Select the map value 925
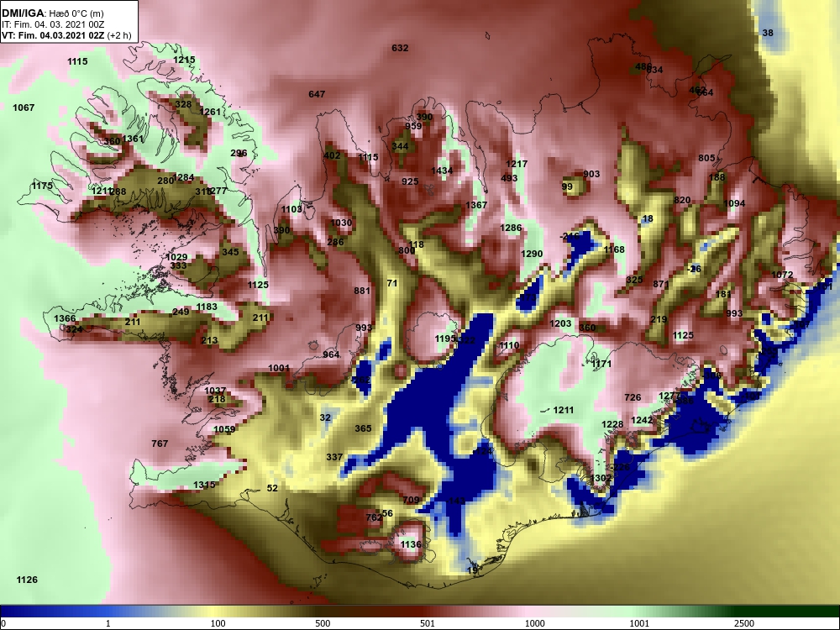This screenshot has height=630, width=840. 410,181
